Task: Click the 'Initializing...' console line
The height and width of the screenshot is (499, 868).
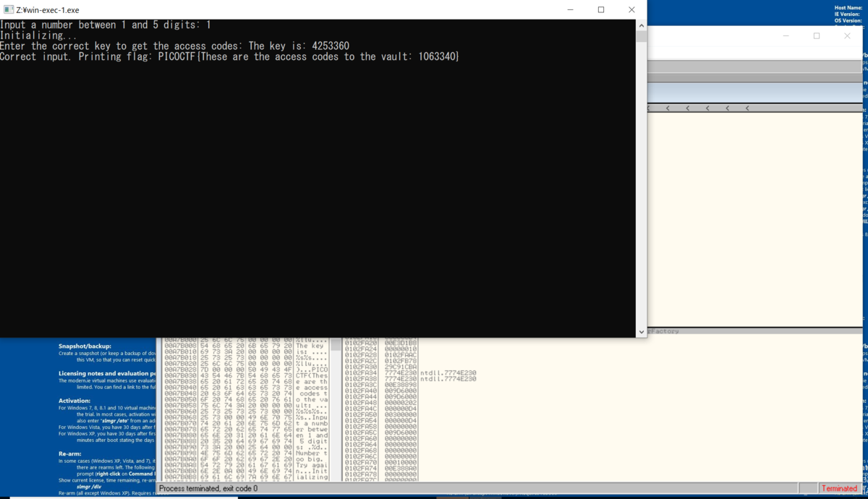Action: (38, 35)
